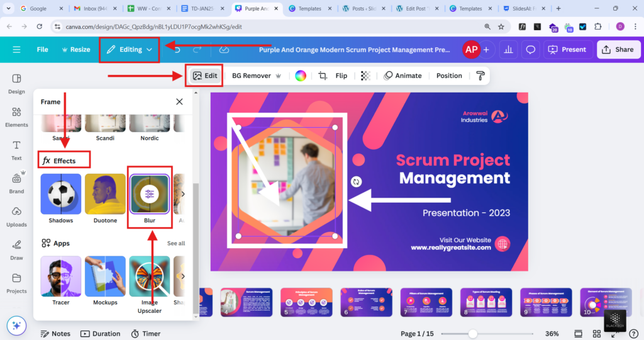Screen dimensions: 644x340
Task: Close the Frame panel
Action: 179,101
